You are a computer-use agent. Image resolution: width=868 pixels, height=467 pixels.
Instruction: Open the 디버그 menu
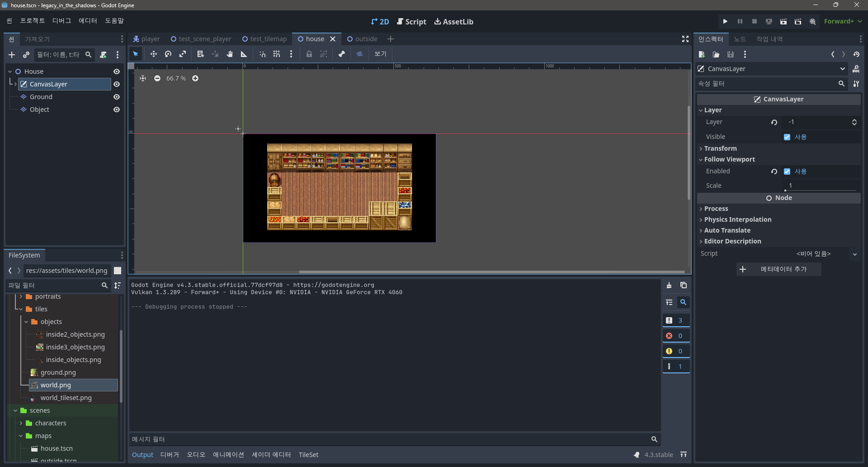(62, 21)
